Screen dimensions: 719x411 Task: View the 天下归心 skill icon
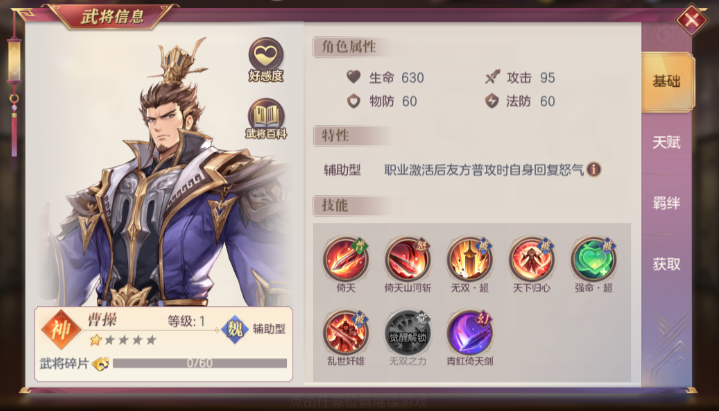coord(531,259)
